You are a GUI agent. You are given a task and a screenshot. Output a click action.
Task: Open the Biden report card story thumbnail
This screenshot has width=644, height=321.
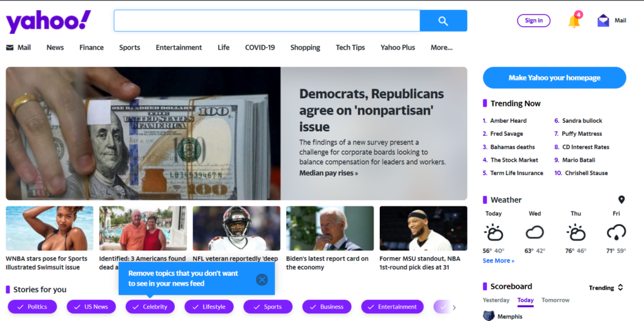330,228
